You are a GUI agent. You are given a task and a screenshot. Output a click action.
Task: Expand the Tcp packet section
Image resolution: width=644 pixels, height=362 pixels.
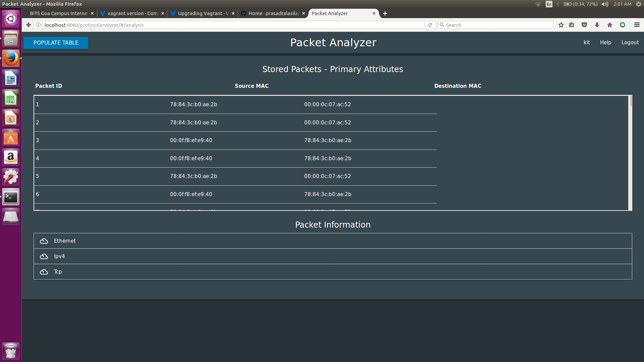[58, 271]
